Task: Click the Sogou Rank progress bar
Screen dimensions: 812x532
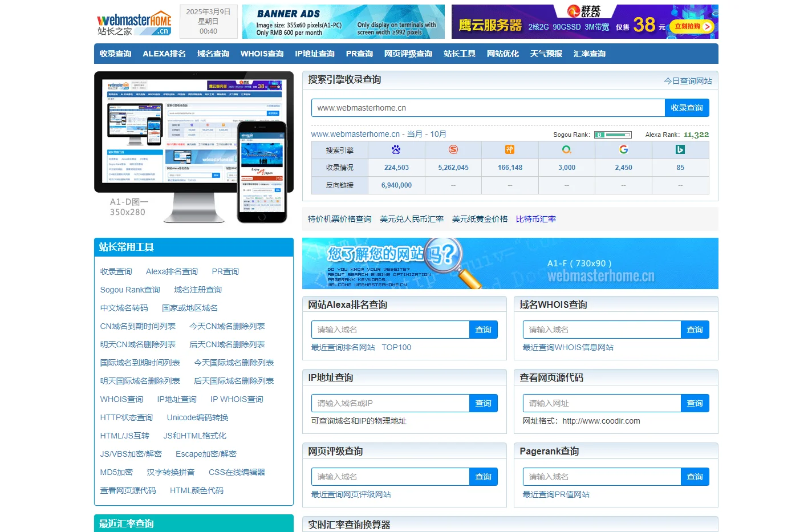Action: coord(613,135)
